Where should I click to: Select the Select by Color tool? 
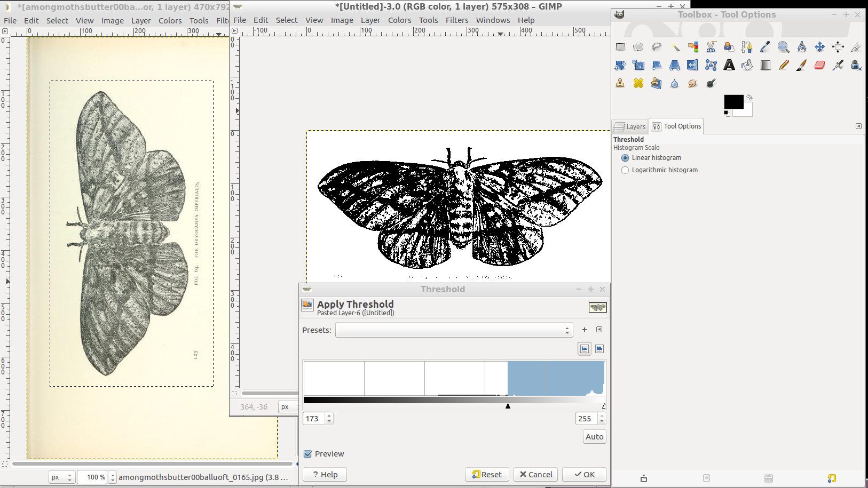click(x=693, y=47)
